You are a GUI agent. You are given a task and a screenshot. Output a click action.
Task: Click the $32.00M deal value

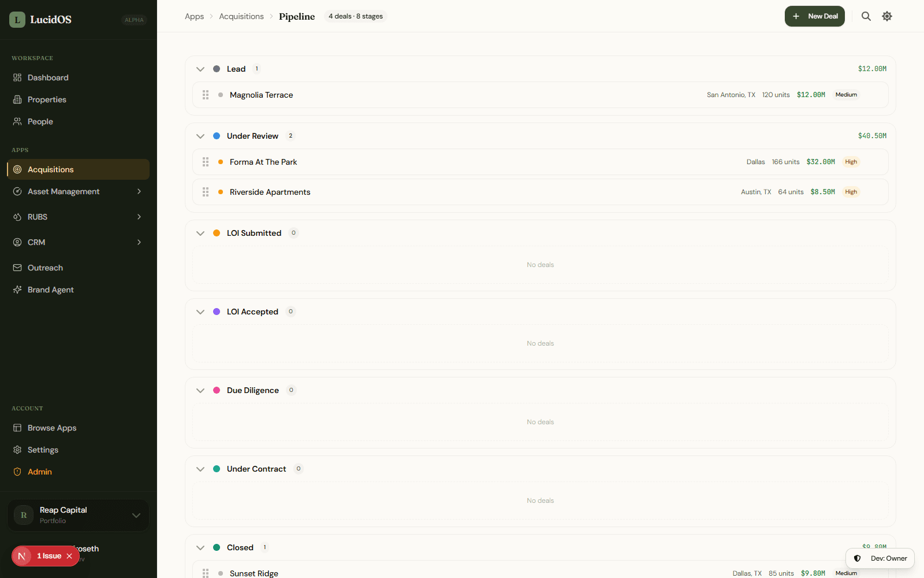821,162
